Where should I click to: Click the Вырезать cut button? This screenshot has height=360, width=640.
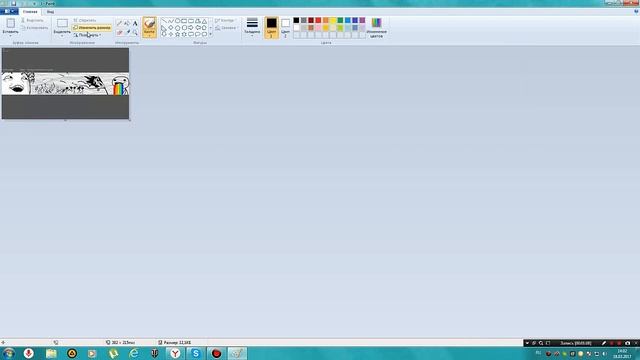tap(32, 20)
